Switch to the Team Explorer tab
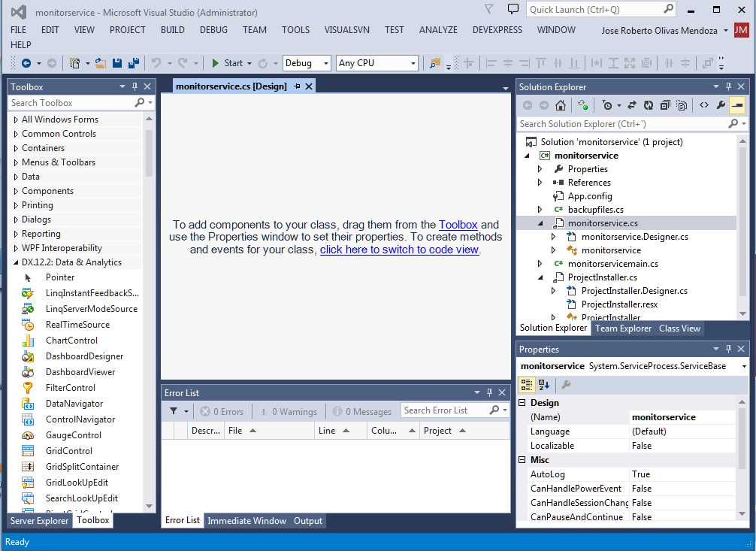756x551 pixels. pos(623,328)
